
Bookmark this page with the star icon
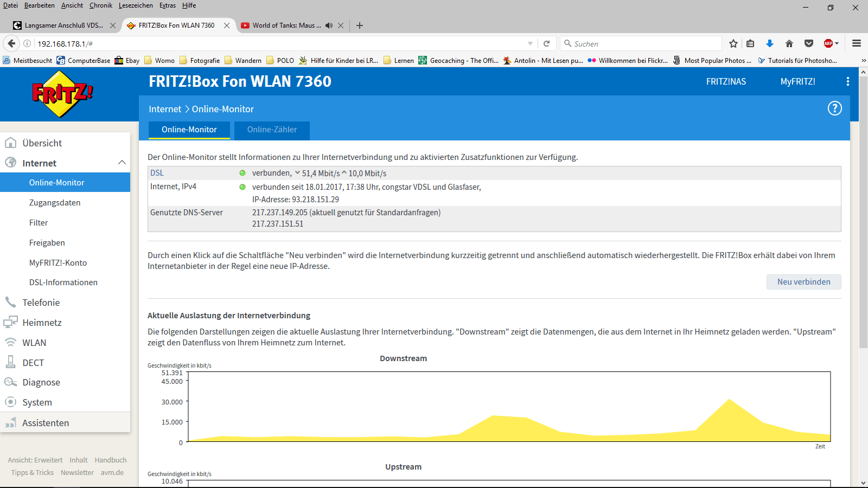click(x=733, y=43)
